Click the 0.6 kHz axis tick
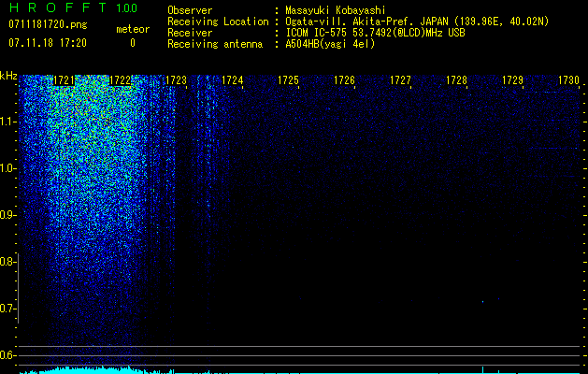Screen dimensions: 588x374 click(x=8, y=355)
